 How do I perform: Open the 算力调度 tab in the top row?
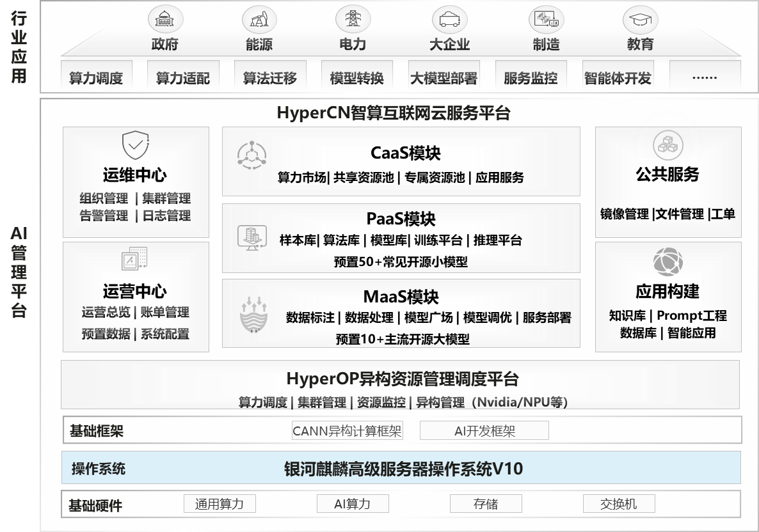pos(96,78)
